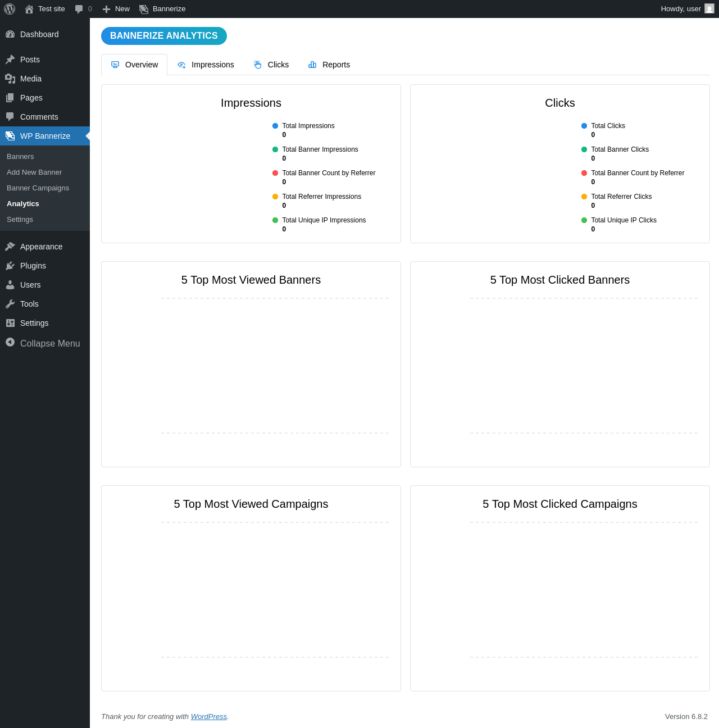Click the New plus icon in admin bar
719x728 pixels.
pyautogui.click(x=106, y=9)
